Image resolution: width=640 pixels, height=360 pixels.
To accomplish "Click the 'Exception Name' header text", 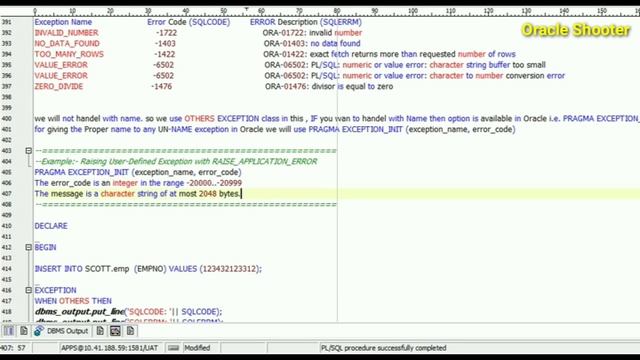I will click(x=63, y=22).
